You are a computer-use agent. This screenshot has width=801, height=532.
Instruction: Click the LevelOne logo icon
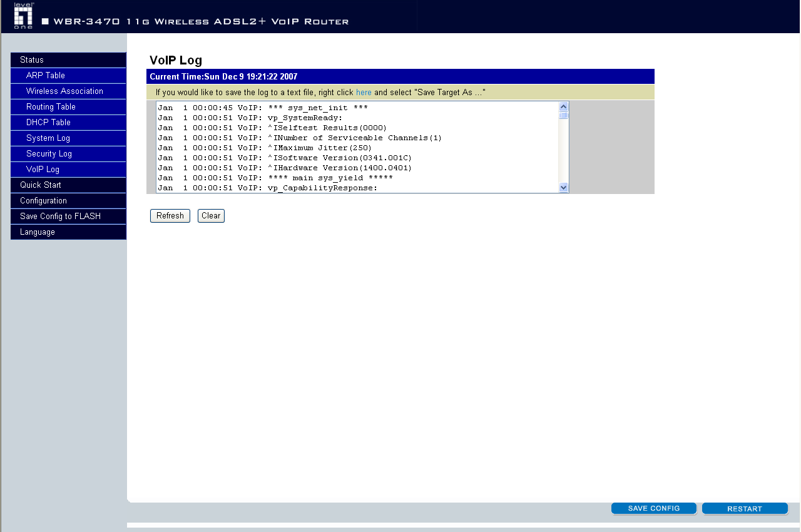23,16
